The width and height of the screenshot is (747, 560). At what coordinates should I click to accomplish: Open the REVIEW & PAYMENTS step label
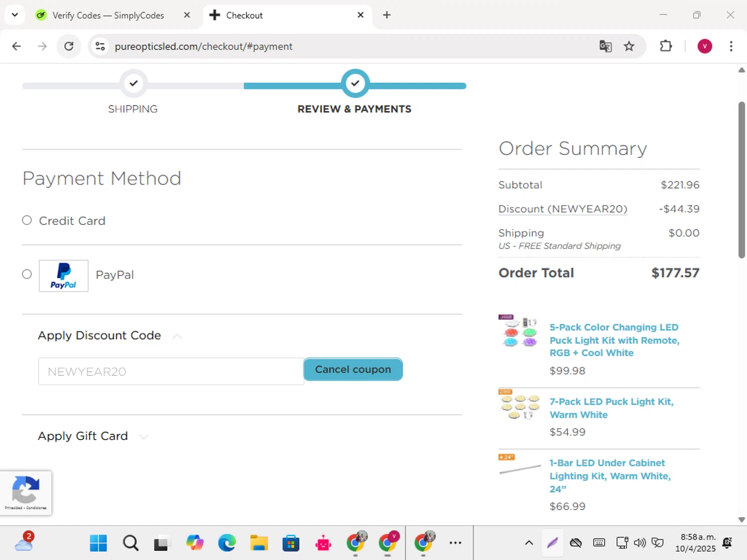[x=355, y=109]
